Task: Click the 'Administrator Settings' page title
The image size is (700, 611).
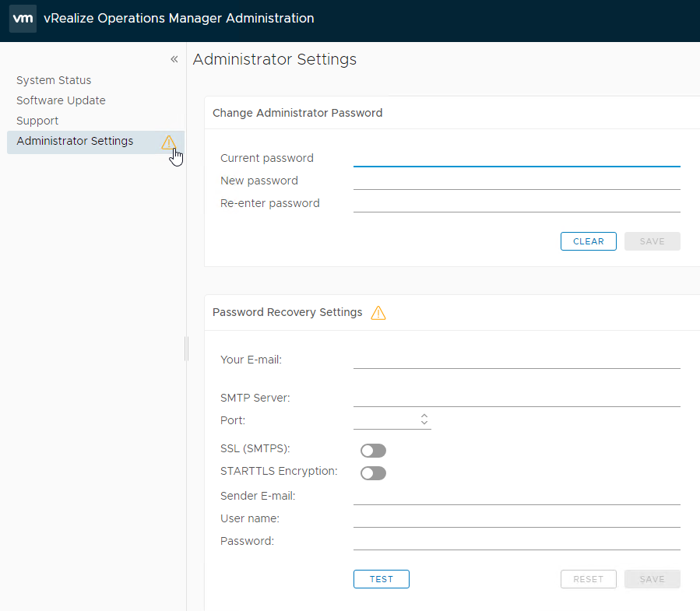Action: (275, 59)
